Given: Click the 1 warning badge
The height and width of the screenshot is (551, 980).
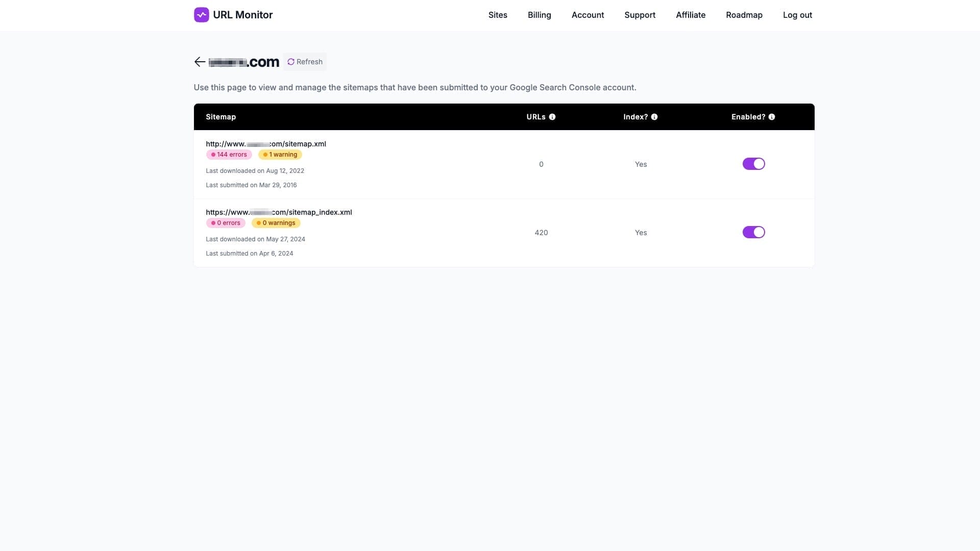Looking at the screenshot, I should coord(280,155).
